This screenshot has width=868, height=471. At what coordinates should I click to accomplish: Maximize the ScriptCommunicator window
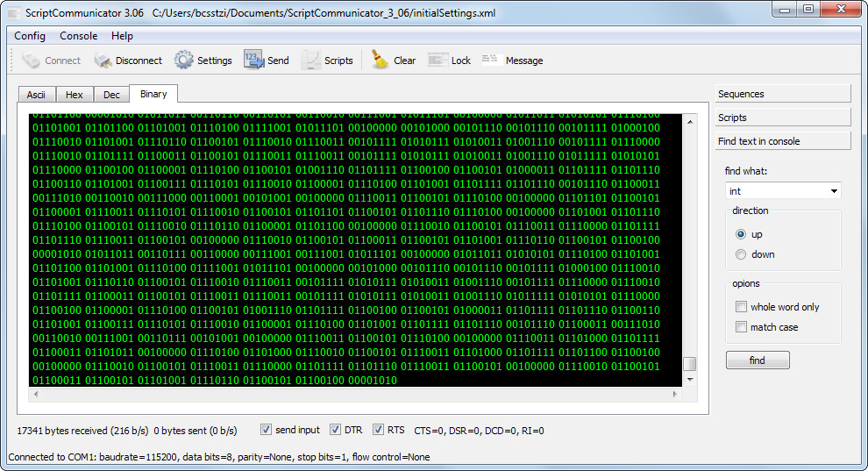coord(808,10)
